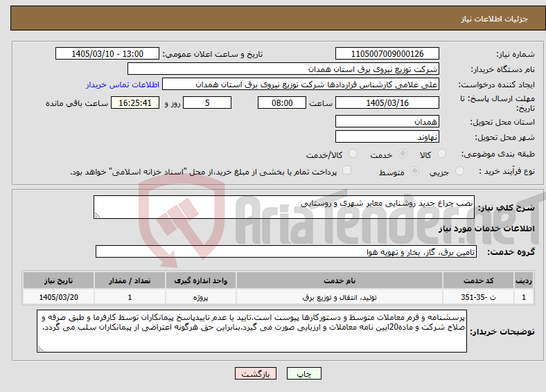Click the deadline date field 1405/03/16
546x392 pixels.
(x=387, y=103)
